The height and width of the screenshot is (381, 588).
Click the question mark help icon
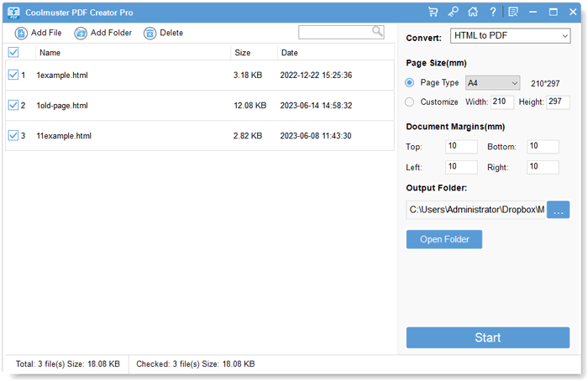coord(493,12)
